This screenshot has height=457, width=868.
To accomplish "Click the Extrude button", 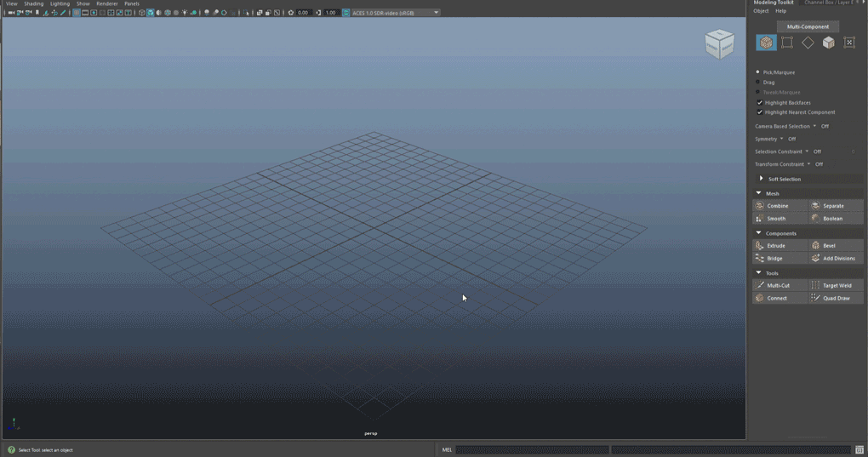I will click(x=780, y=246).
